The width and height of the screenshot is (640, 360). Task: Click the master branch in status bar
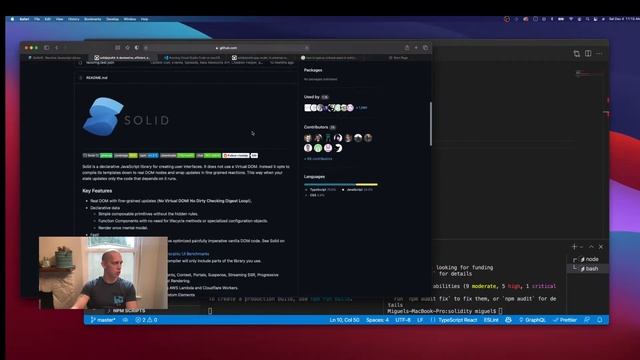[x=104, y=320]
